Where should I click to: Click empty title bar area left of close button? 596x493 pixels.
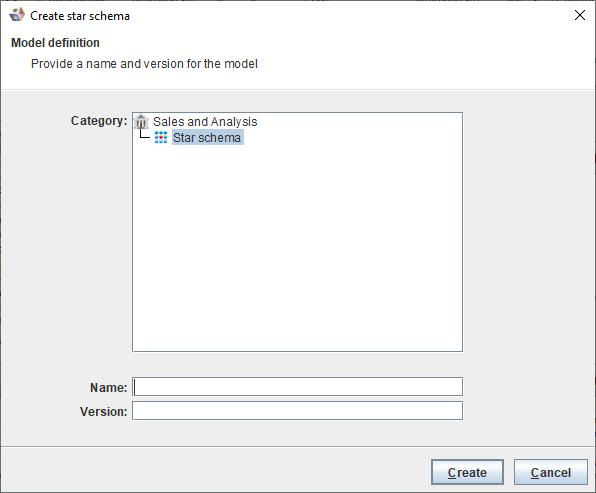[350, 15]
